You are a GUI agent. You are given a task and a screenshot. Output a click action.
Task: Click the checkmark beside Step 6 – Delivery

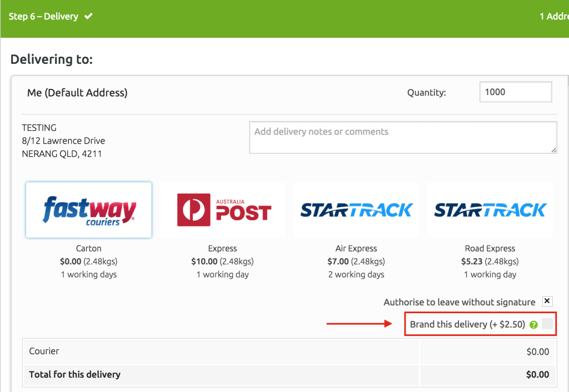pyautogui.click(x=88, y=17)
